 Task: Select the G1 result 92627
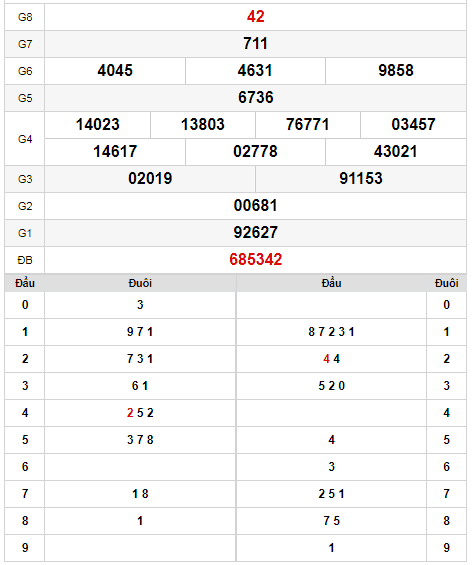(255, 233)
